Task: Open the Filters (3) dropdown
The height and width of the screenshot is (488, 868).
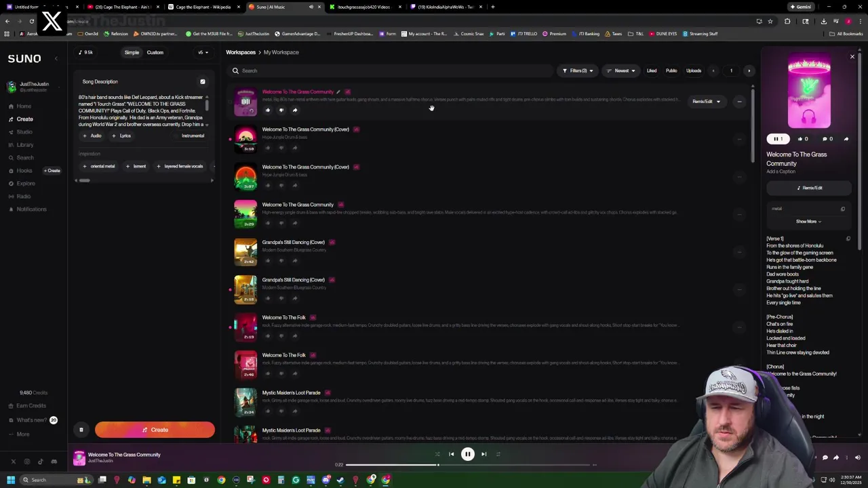Action: (x=578, y=70)
